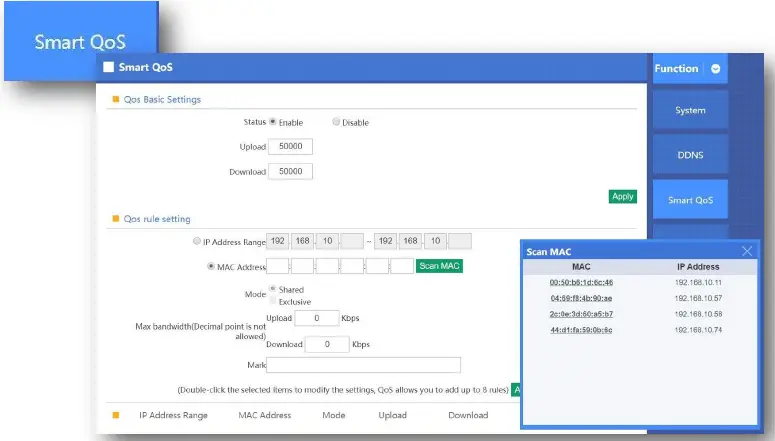
Task: Click first MAC address octet field
Action: pos(278,266)
